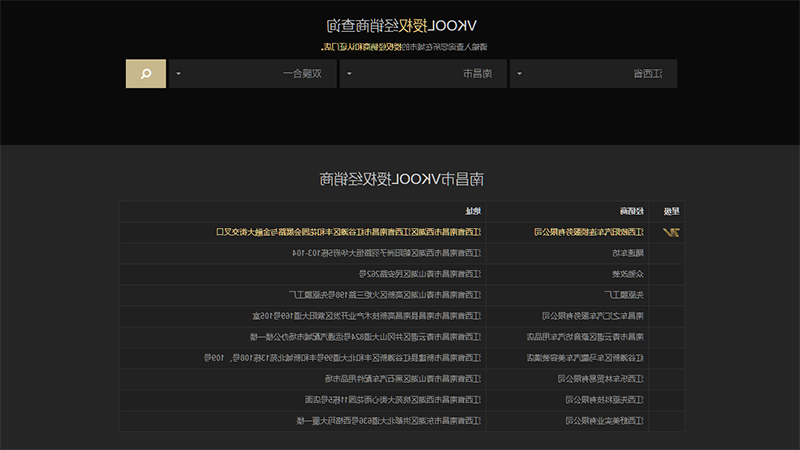Open the product dropdown showing 双膜合一
Image resolution: width=800 pixels, height=450 pixels.
253,73
